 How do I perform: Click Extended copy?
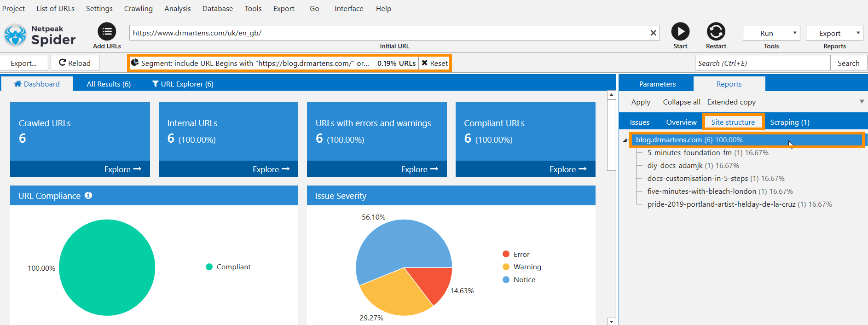point(731,102)
